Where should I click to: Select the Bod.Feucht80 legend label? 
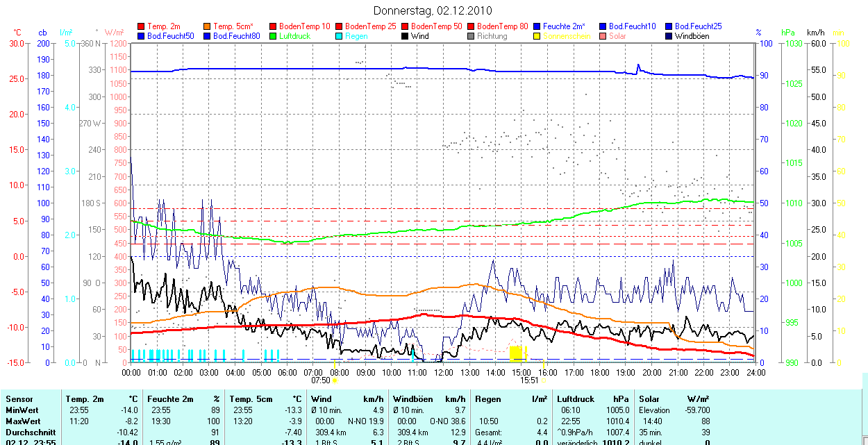pyautogui.click(x=236, y=36)
